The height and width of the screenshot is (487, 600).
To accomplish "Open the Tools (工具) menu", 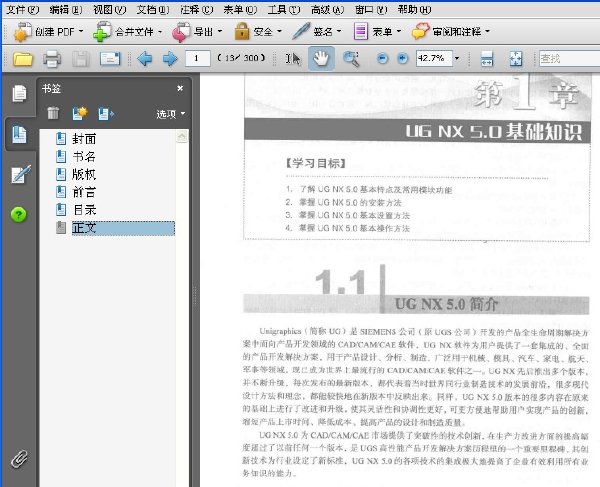I will pos(284,9).
